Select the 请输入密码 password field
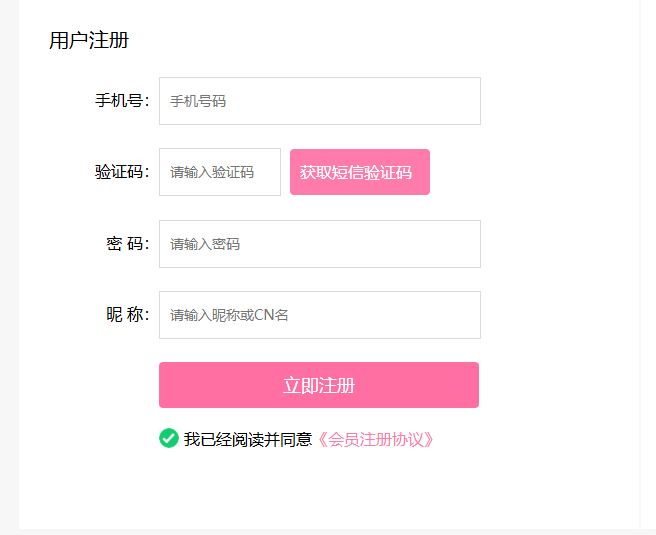Viewport: 656px width, 535px height. 320,244
